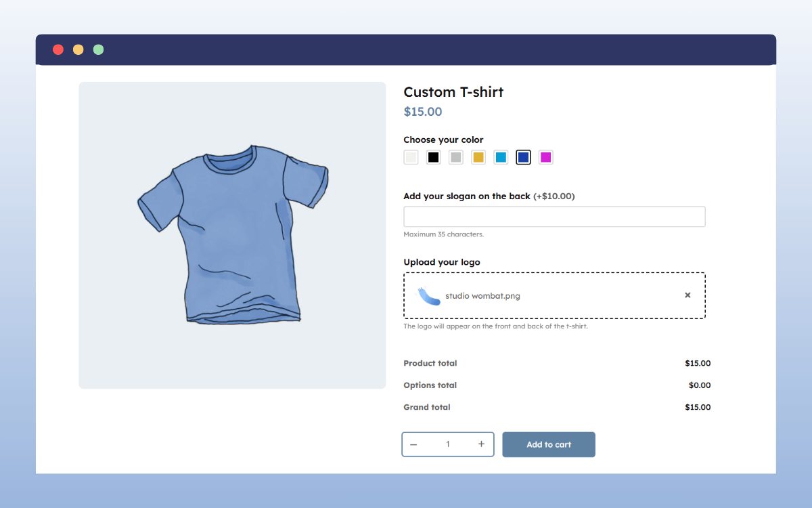The height and width of the screenshot is (508, 812).
Task: Click the $15.00 price text
Action: point(422,111)
